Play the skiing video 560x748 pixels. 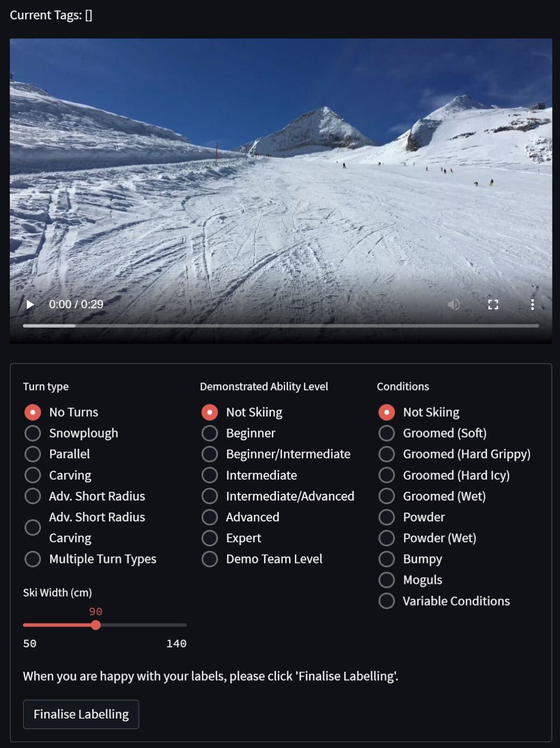pyautogui.click(x=30, y=305)
